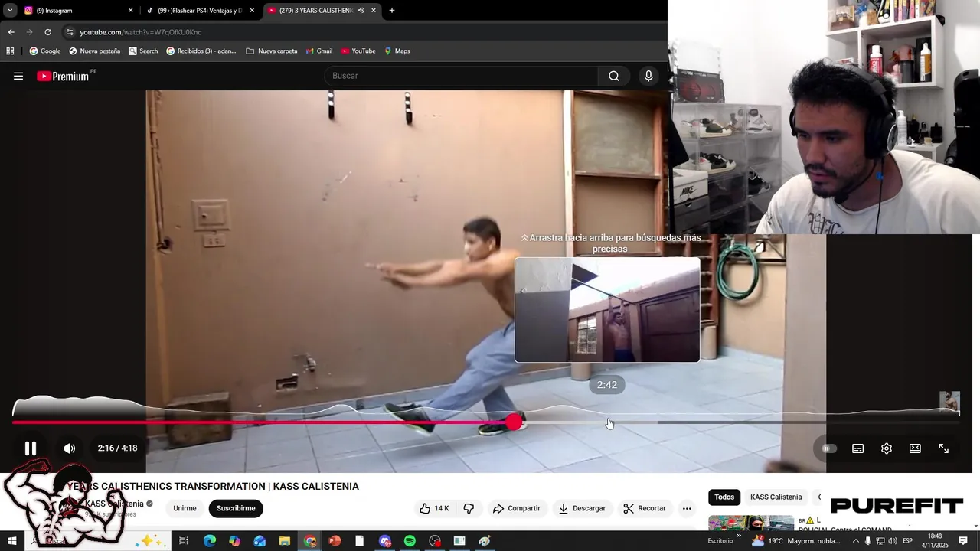Expand the Escritorio toolbar chevron
The width and height of the screenshot is (980, 551).
(739, 536)
